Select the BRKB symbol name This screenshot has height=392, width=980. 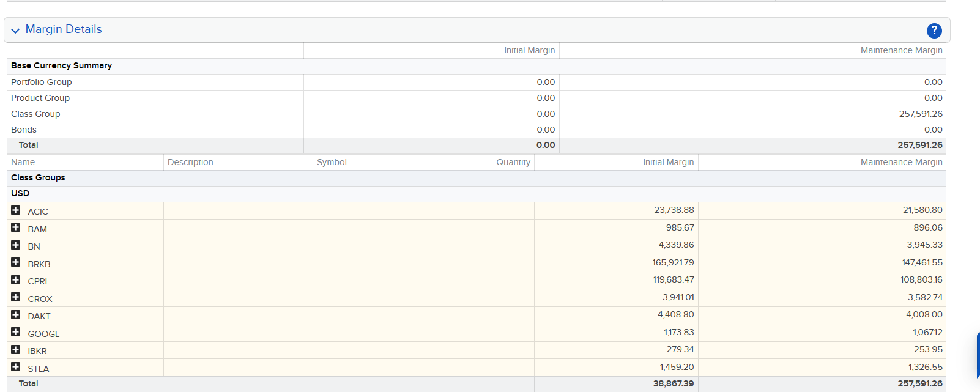tap(39, 264)
